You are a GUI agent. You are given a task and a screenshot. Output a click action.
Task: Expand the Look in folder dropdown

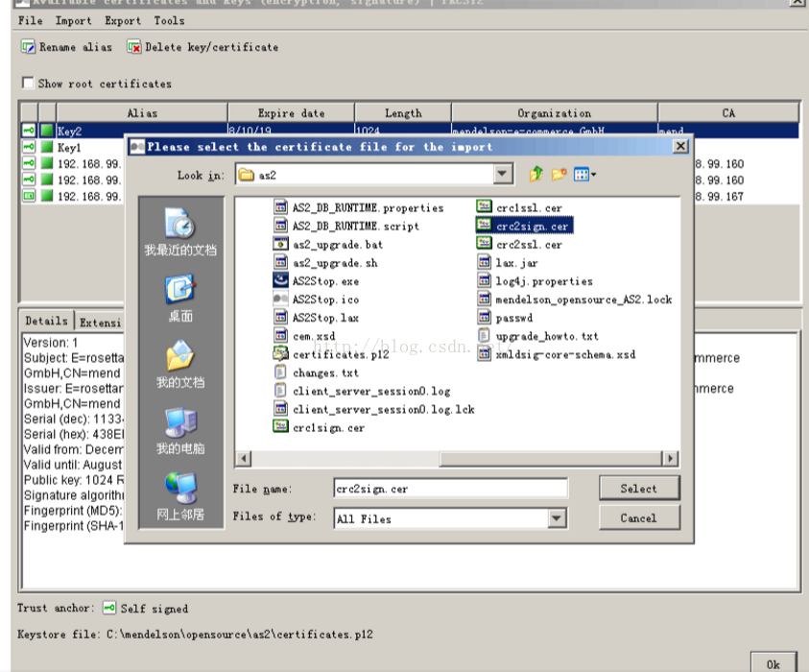tap(502, 174)
